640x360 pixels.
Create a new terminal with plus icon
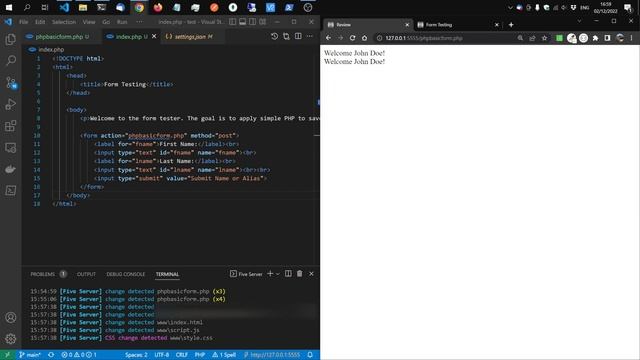pos(270,273)
